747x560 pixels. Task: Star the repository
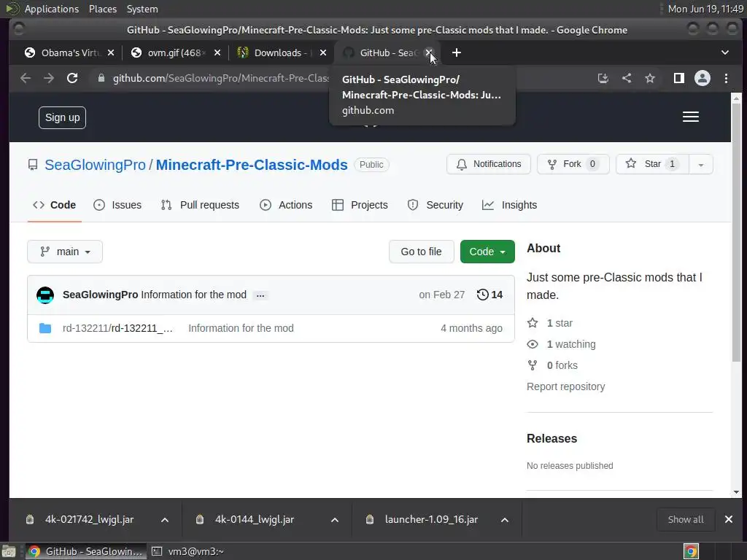point(652,164)
